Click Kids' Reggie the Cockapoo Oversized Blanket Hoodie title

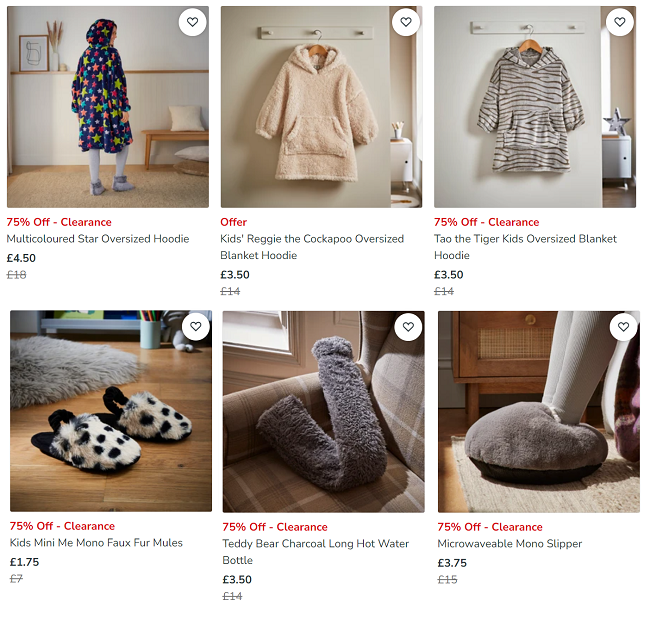312,247
